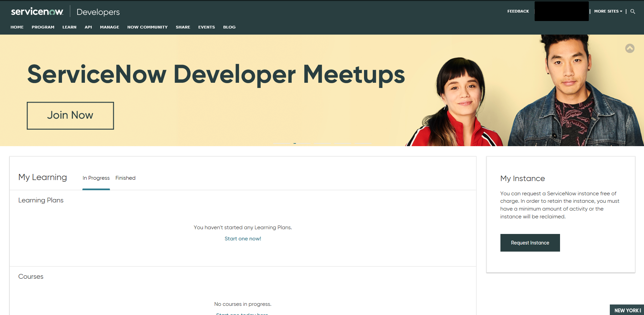Open the MORE SITES dropdown
Viewport: 644px width, 315px height.
(608, 11)
